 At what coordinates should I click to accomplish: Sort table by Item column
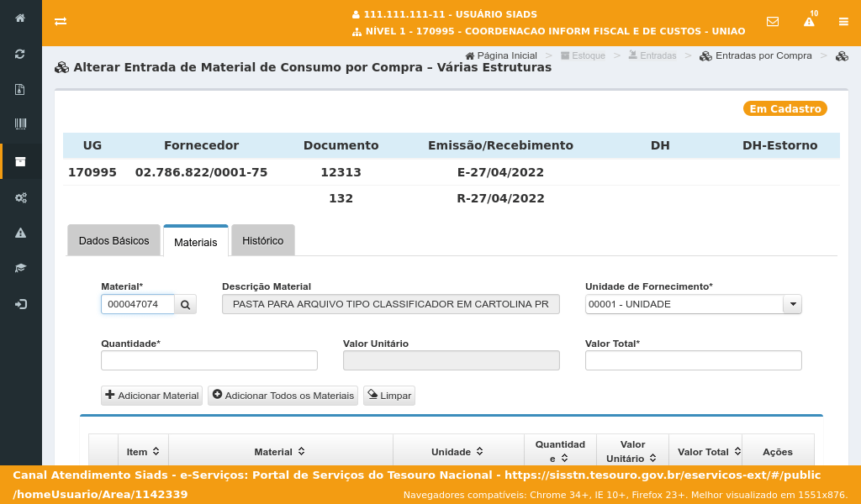[143, 451]
